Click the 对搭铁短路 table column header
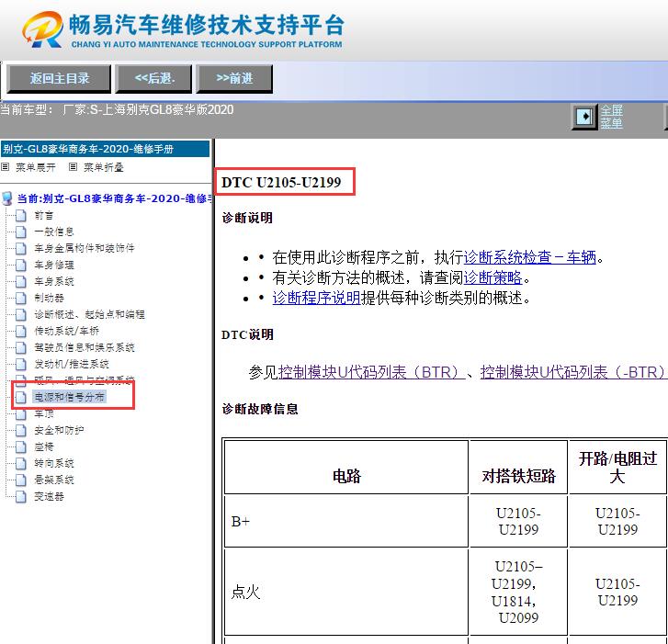 click(x=518, y=468)
